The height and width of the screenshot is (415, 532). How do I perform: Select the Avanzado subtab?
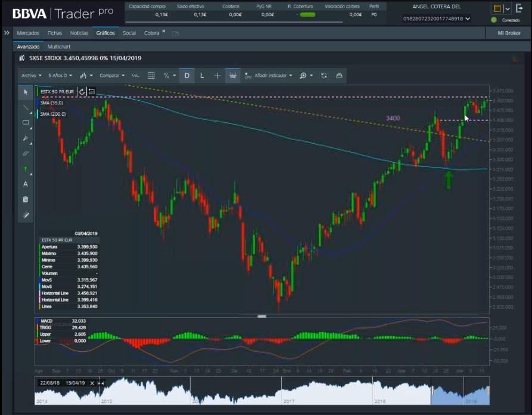click(x=28, y=47)
